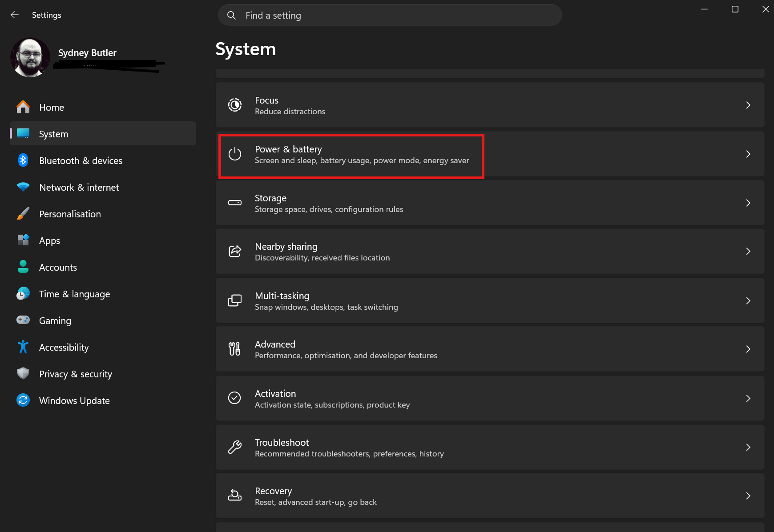The height and width of the screenshot is (532, 774).
Task: Click the Advanced tools icon
Action: [234, 349]
